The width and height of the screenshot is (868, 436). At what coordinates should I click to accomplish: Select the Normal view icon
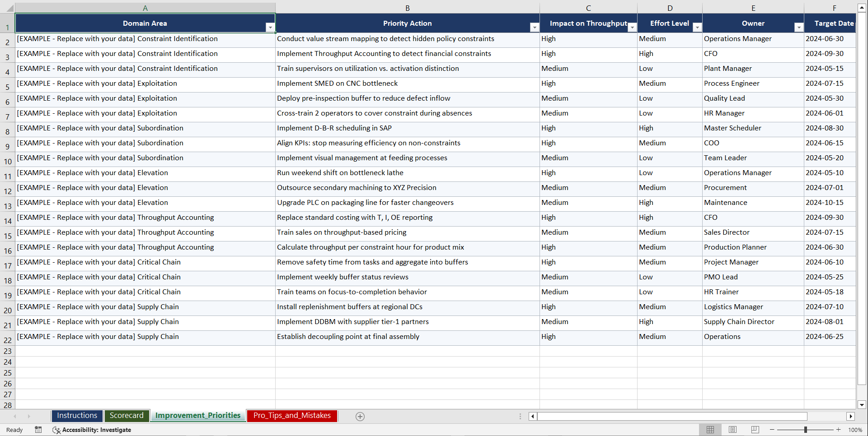click(x=710, y=430)
